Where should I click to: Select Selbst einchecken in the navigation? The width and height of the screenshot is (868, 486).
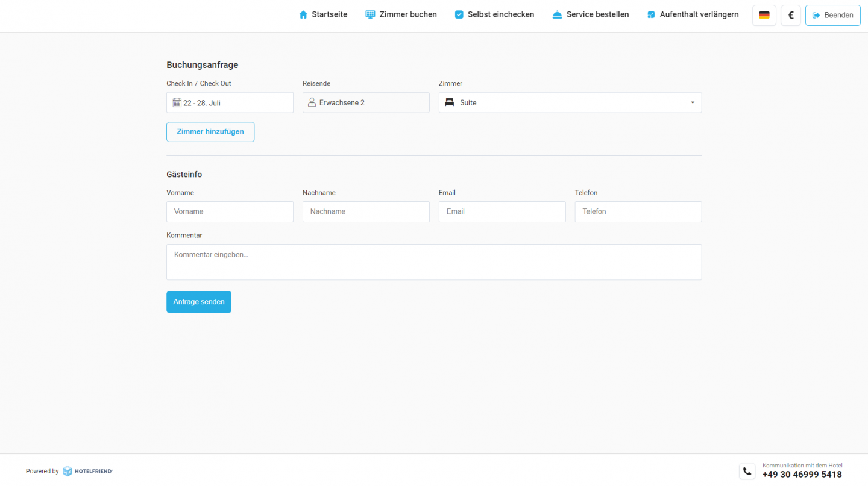(x=494, y=14)
